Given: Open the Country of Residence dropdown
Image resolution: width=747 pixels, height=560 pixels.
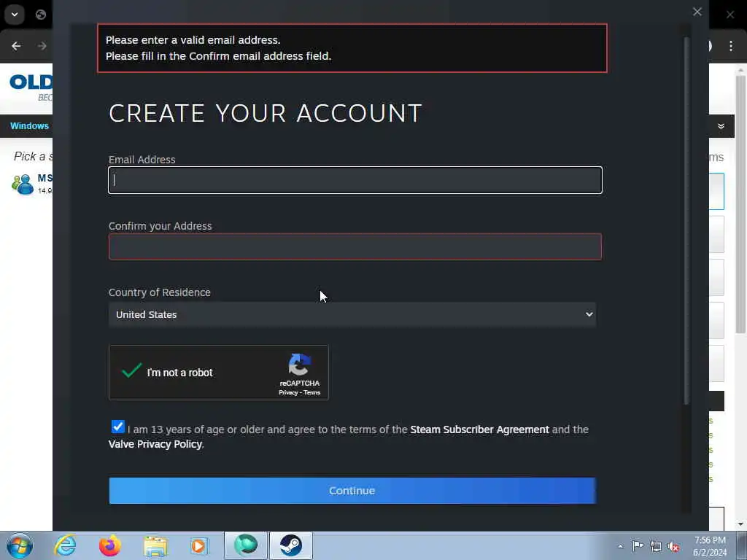Looking at the screenshot, I should coord(352,314).
